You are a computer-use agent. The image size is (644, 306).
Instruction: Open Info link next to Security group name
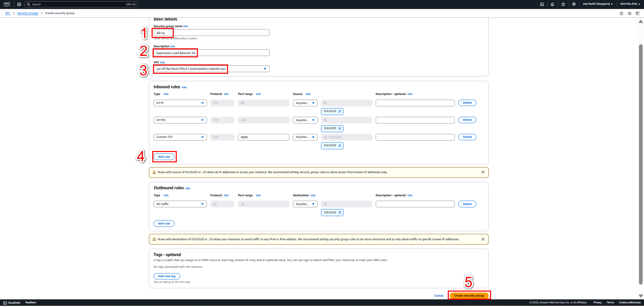[185, 26]
